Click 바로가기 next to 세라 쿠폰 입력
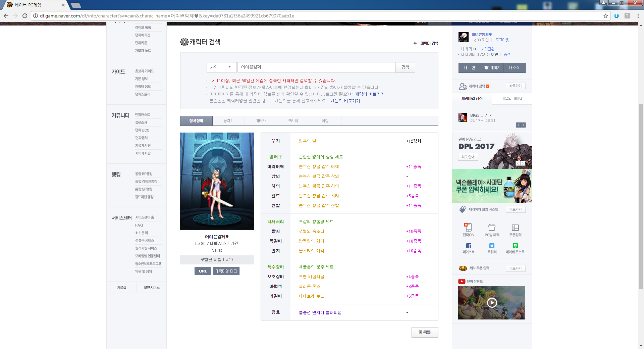The image size is (644, 349). [516, 268]
